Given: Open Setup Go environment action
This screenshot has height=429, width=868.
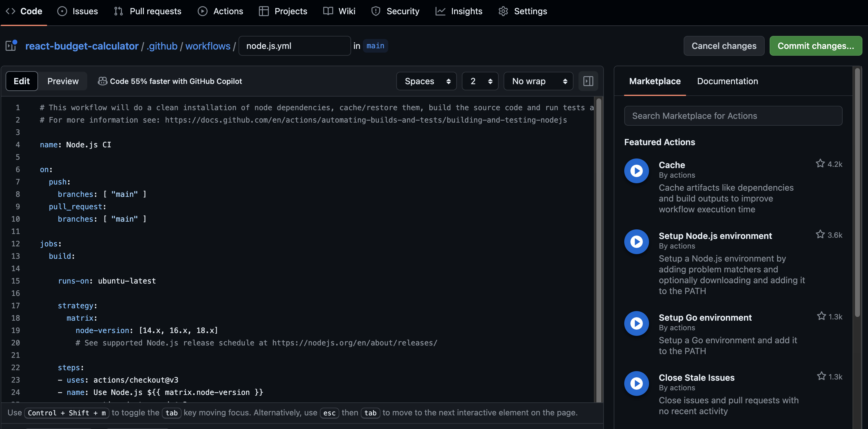Looking at the screenshot, I should click(705, 317).
